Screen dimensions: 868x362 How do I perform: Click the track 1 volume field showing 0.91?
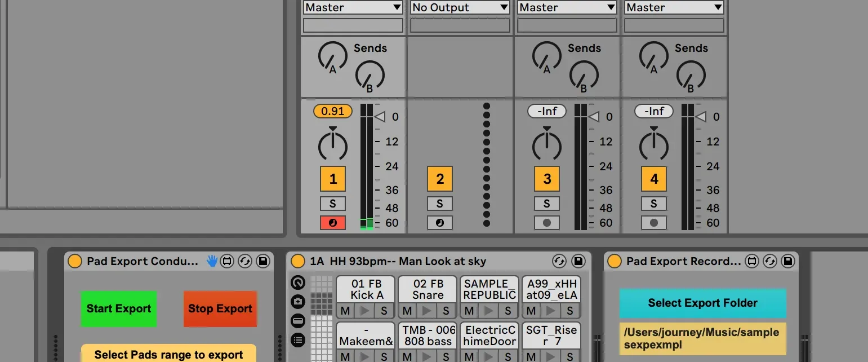click(x=333, y=112)
